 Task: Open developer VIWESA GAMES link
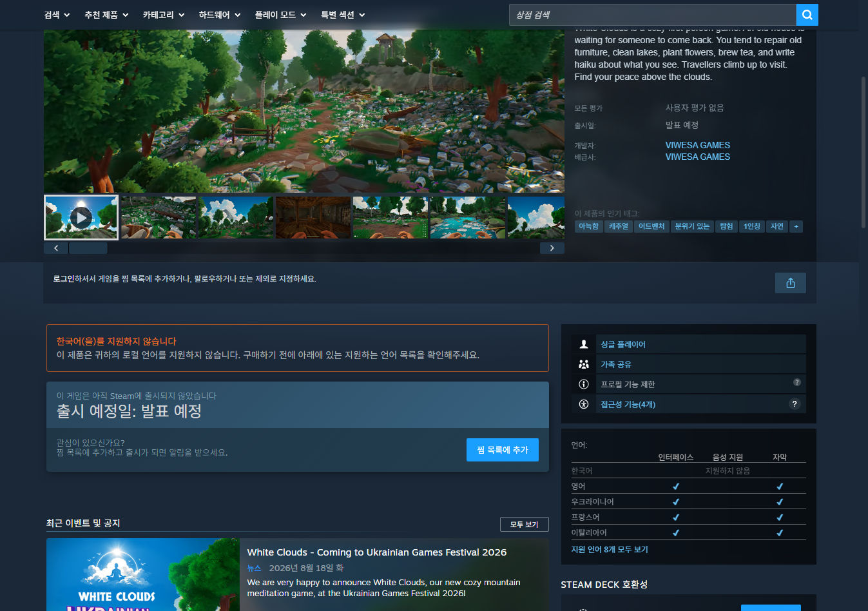698,145
